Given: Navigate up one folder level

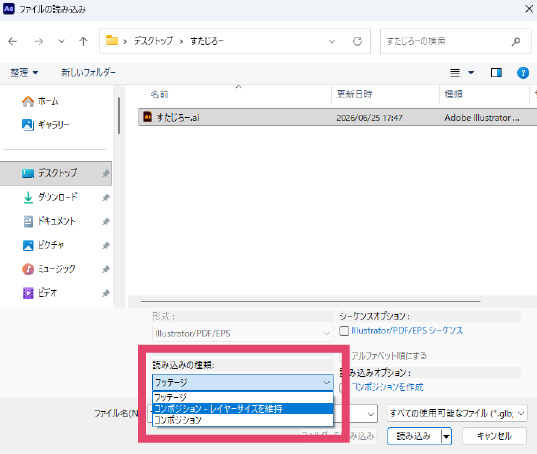Looking at the screenshot, I should [83, 41].
